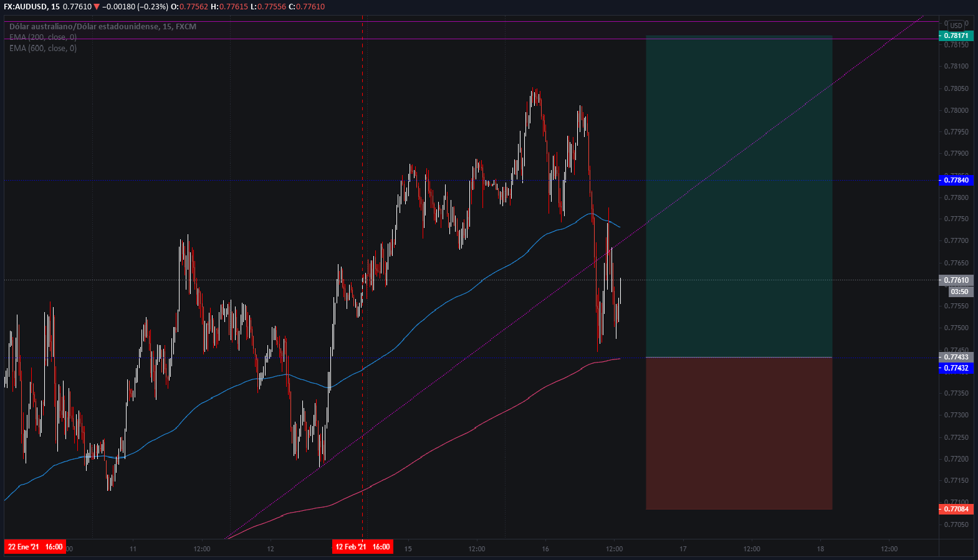Click the red 0.77084 stop-loss price label
978x560 pixels.
point(956,509)
